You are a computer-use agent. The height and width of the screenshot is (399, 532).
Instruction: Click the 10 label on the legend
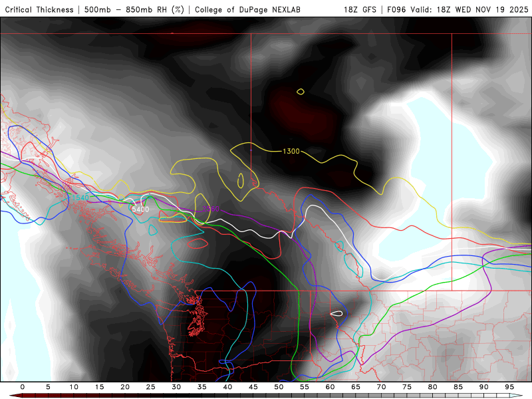pyautogui.click(x=74, y=387)
